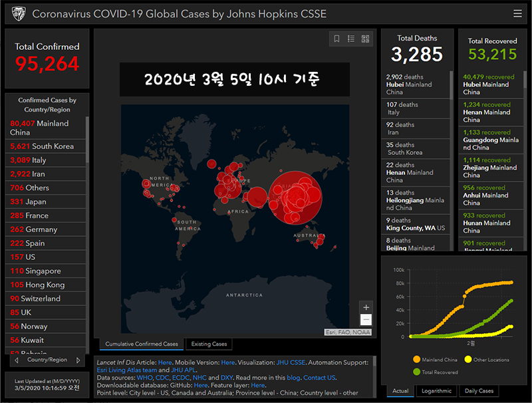Select 56 Norway row
The width and height of the screenshot is (532, 403).
[x=45, y=327]
